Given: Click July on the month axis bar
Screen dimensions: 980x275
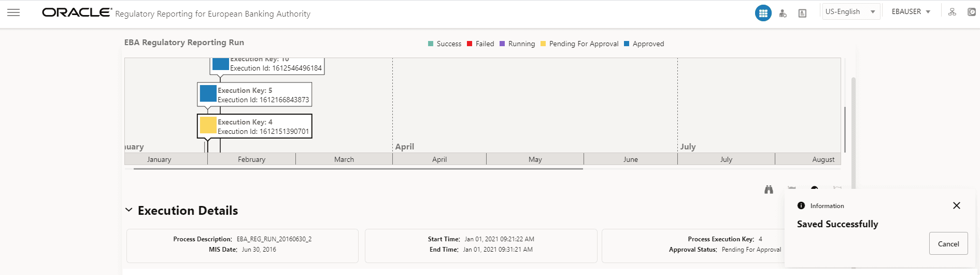Looking at the screenshot, I should 726,159.
